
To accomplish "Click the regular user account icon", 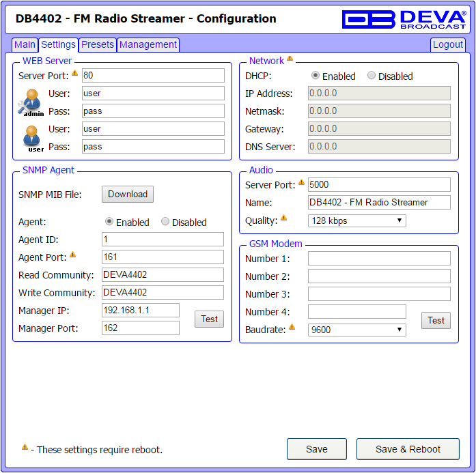I will [33, 139].
